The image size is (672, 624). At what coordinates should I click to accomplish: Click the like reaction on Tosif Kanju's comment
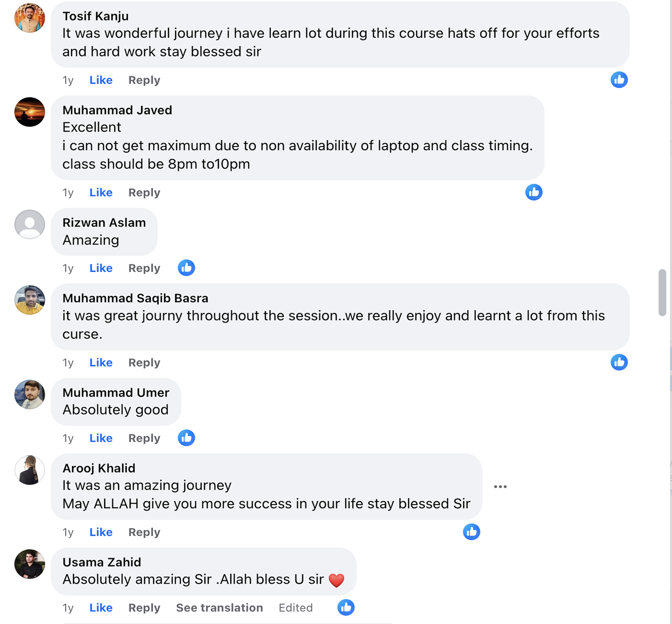click(x=619, y=80)
